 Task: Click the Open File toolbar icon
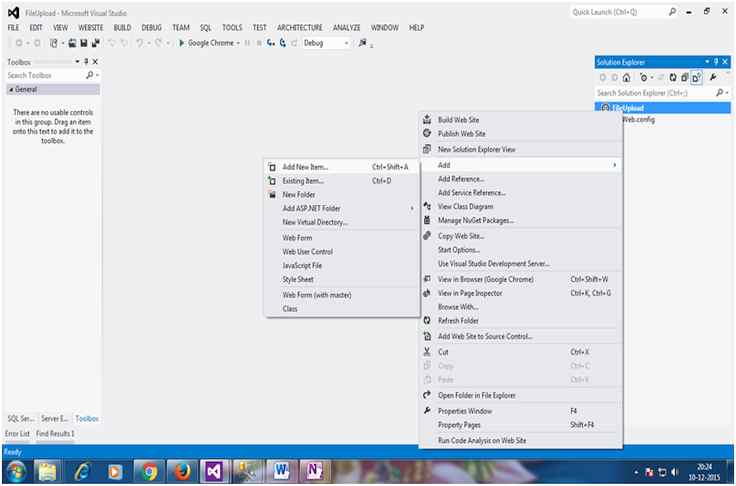tap(72, 43)
